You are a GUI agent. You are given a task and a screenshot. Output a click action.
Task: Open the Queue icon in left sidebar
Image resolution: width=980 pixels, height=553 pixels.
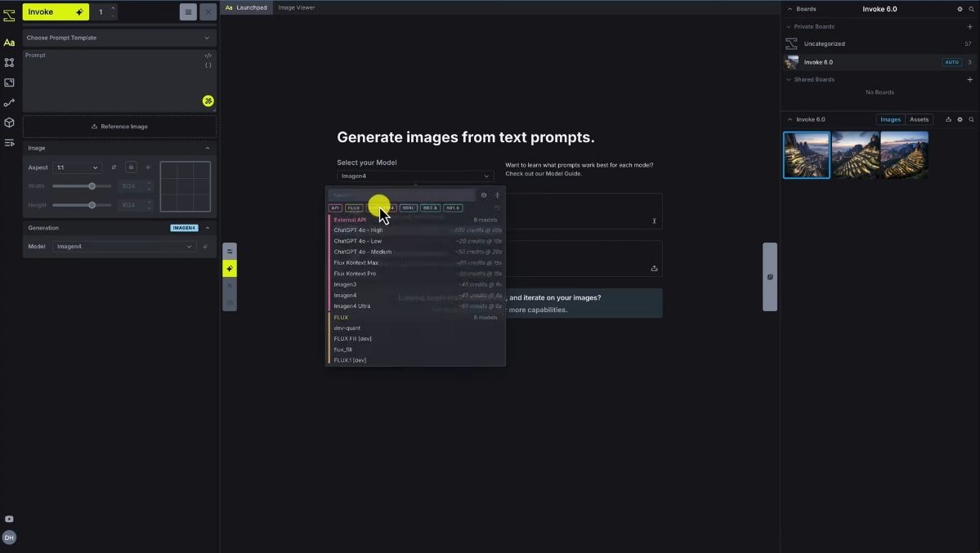click(x=9, y=143)
